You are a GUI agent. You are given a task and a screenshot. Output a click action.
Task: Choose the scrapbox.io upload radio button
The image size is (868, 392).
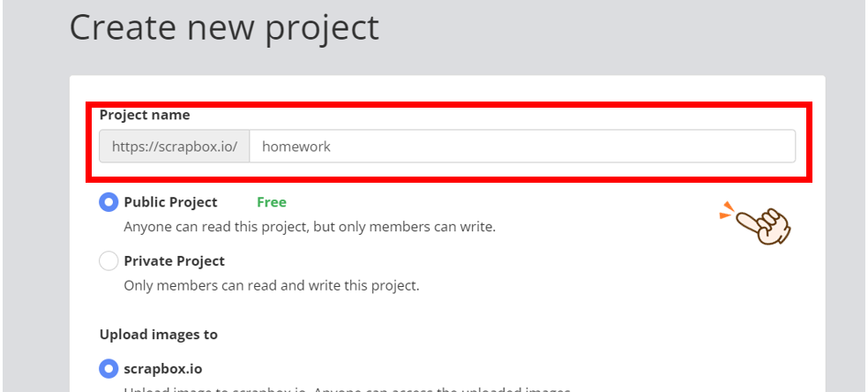108,368
